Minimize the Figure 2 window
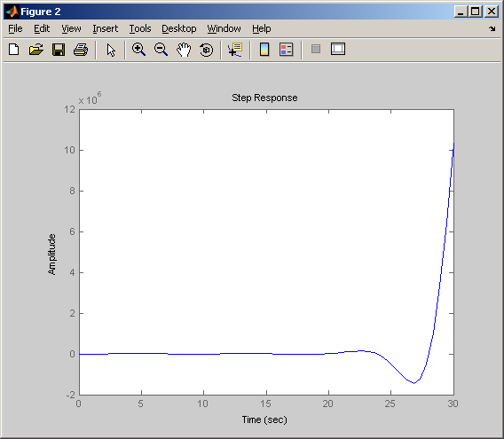Screen dimensions: 504x439 click(461, 12)
